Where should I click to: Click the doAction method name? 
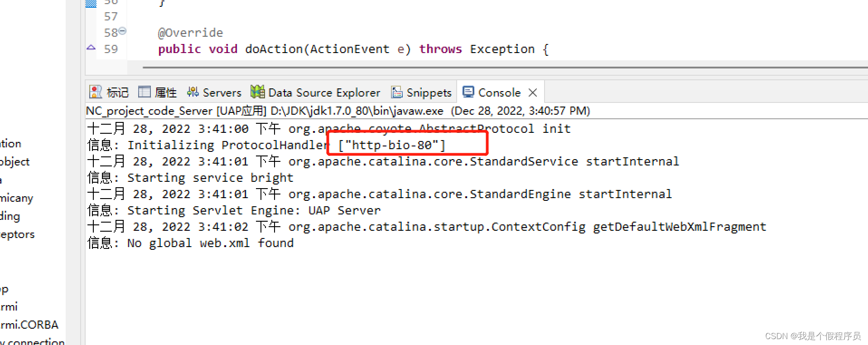coord(274,49)
